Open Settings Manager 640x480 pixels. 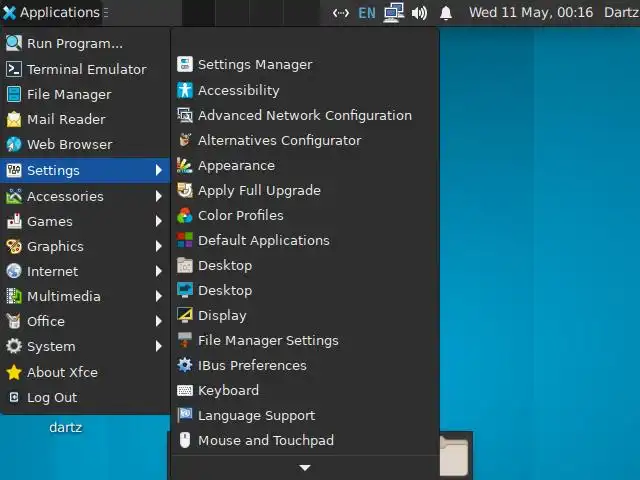(305, 64)
